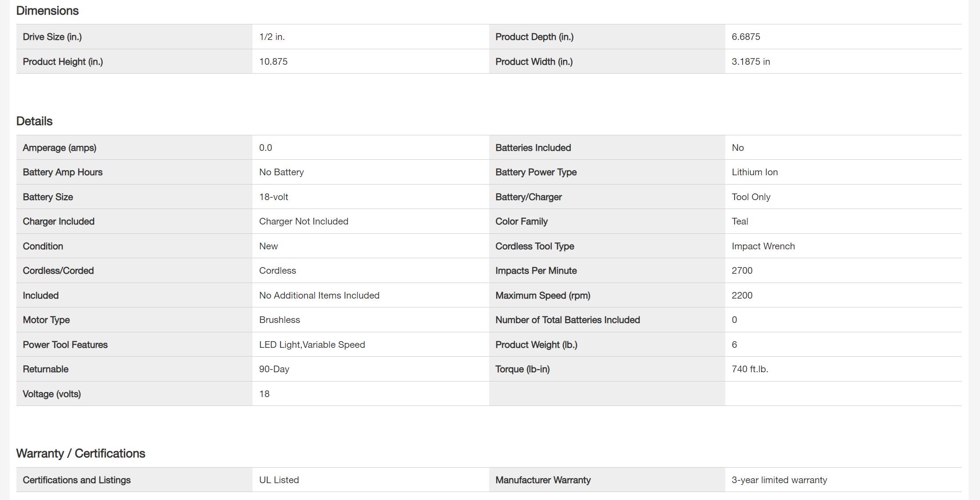Click the 90-Day returnable value
The width and height of the screenshot is (980, 500).
click(274, 369)
